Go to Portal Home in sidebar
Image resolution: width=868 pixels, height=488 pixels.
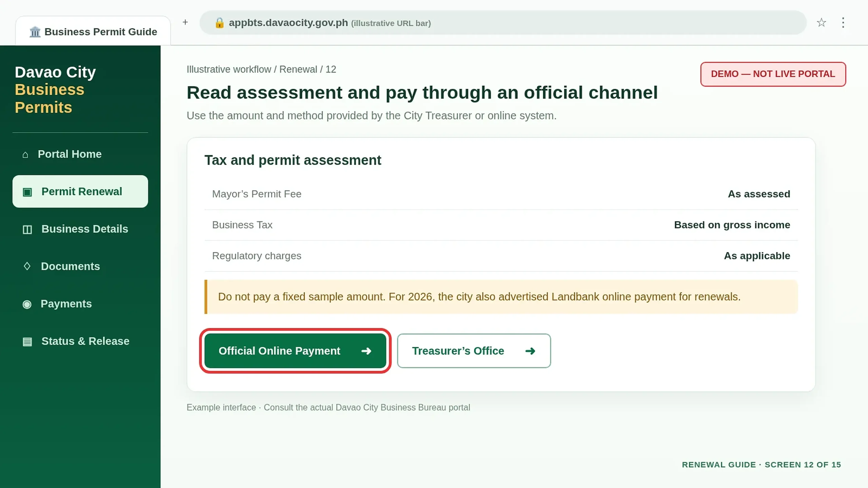click(80, 154)
